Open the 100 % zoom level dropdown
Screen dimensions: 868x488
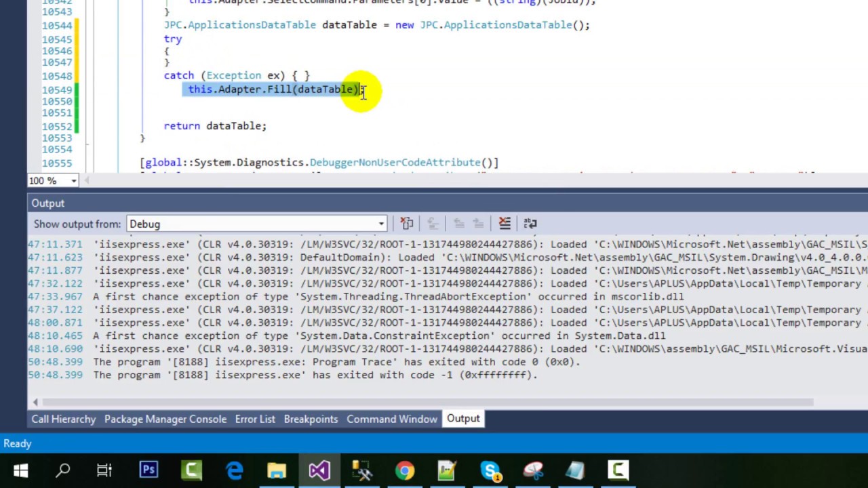pos(74,180)
